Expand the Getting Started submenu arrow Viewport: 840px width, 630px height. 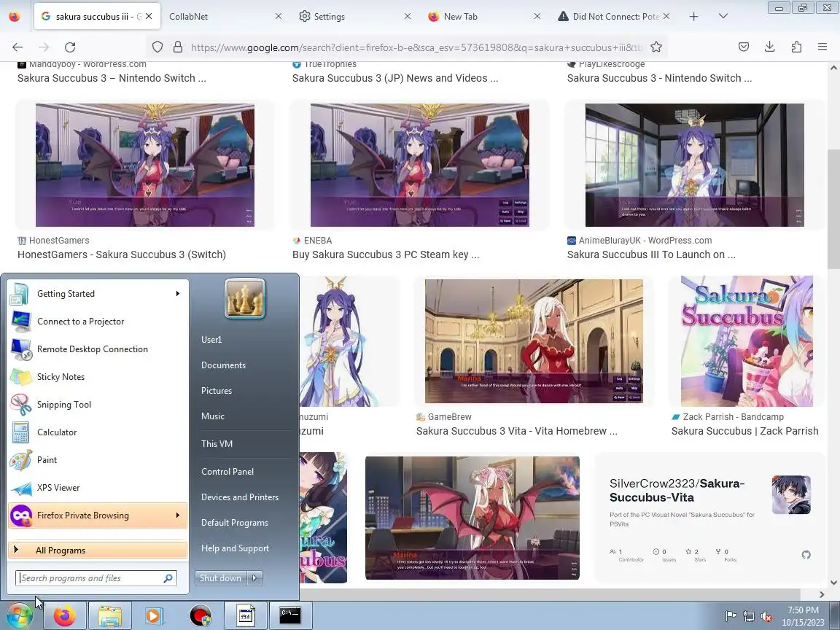tap(178, 294)
